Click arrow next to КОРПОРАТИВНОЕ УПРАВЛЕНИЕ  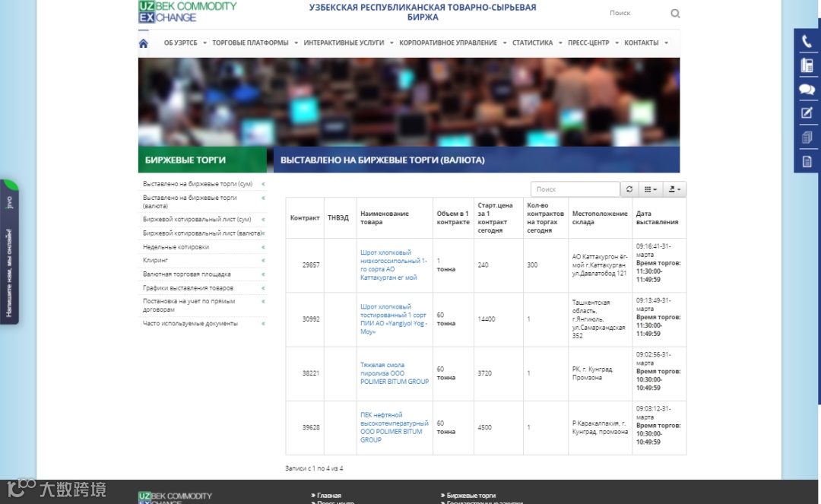click(505, 43)
